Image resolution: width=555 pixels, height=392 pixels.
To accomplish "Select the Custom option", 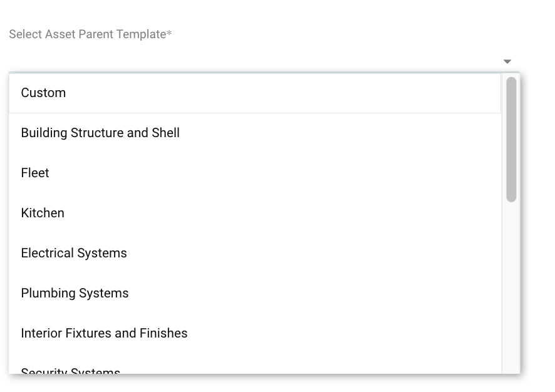I will 43,93.
